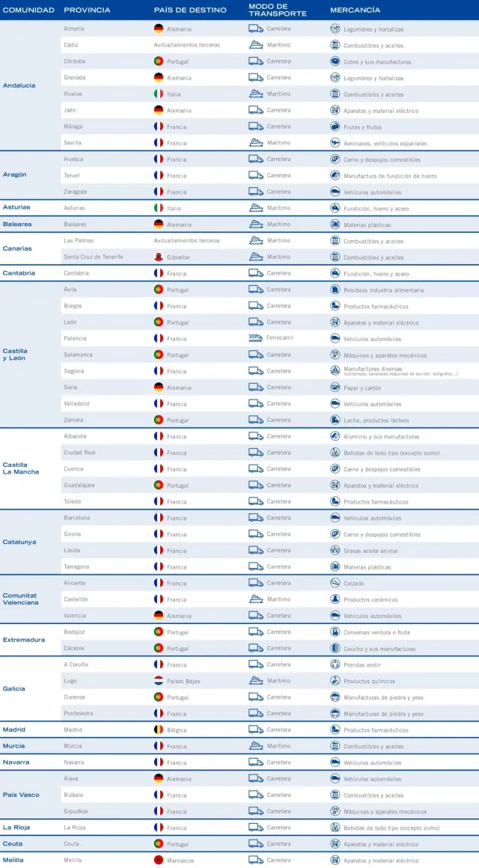Click the train icon in the Palencia row
Image resolution: width=479 pixels, height=868 pixels.
coord(256,338)
